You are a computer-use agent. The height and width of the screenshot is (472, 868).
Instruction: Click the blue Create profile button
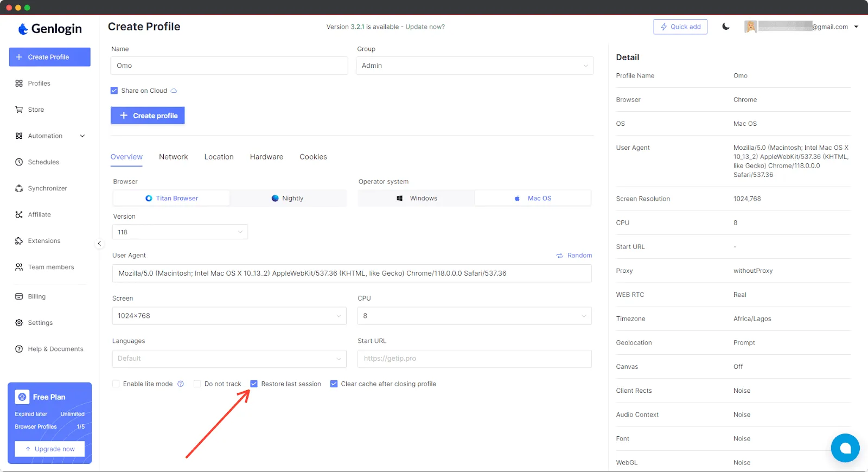point(148,116)
